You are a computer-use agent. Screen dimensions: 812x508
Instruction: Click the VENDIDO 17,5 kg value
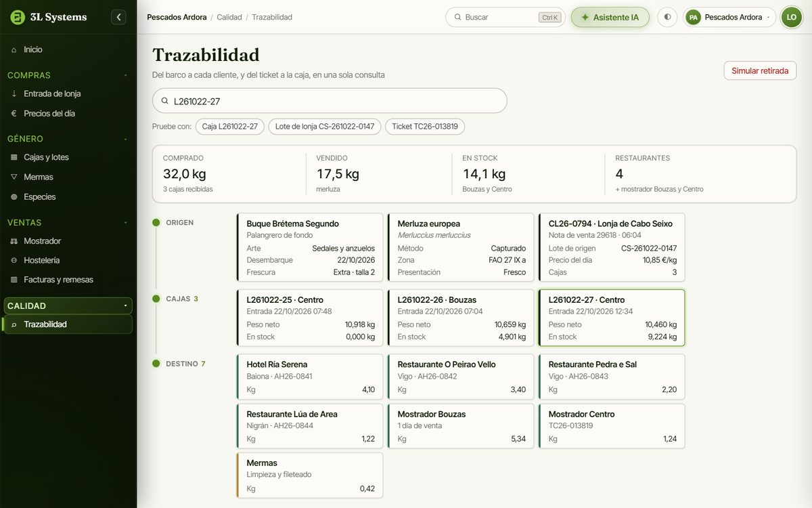point(338,174)
